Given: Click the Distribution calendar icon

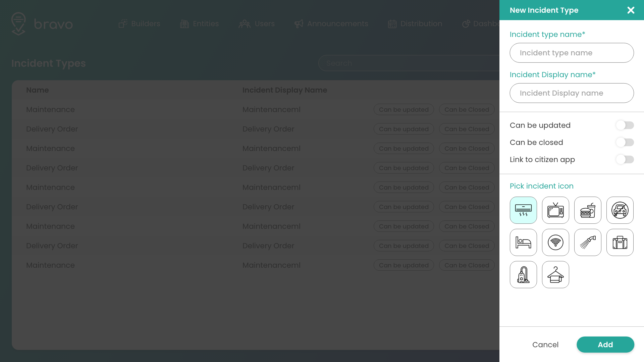Looking at the screenshot, I should (392, 24).
